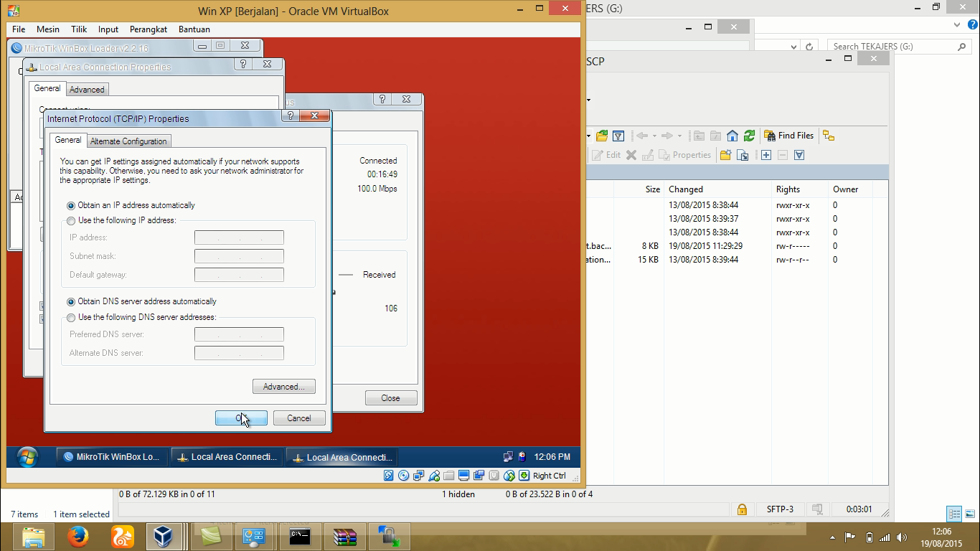
Task: Click the filter files icon in WinSCP
Action: 618,136
